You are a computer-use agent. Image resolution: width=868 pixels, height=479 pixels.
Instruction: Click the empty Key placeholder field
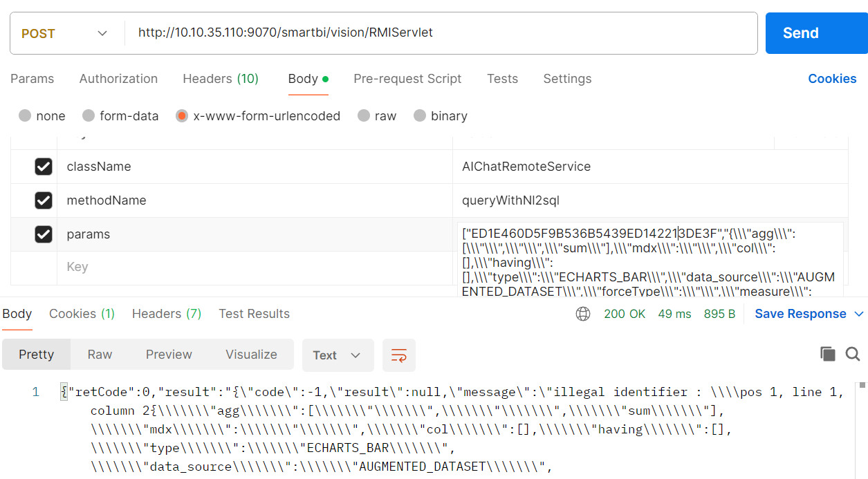(255, 267)
